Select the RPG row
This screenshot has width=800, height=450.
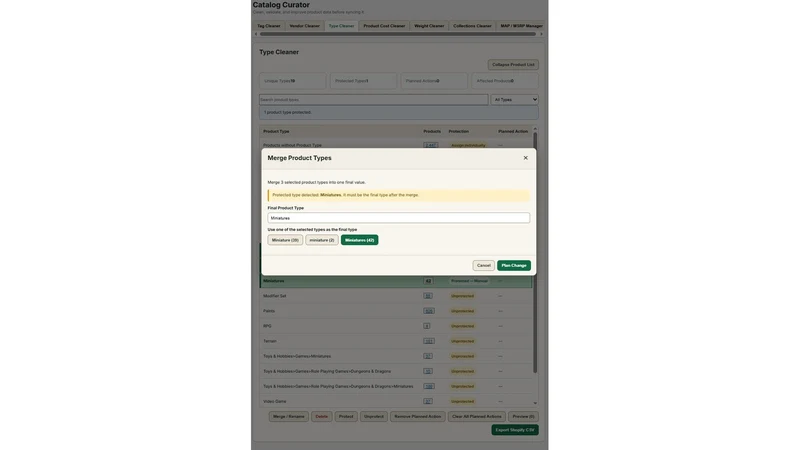click(x=396, y=326)
